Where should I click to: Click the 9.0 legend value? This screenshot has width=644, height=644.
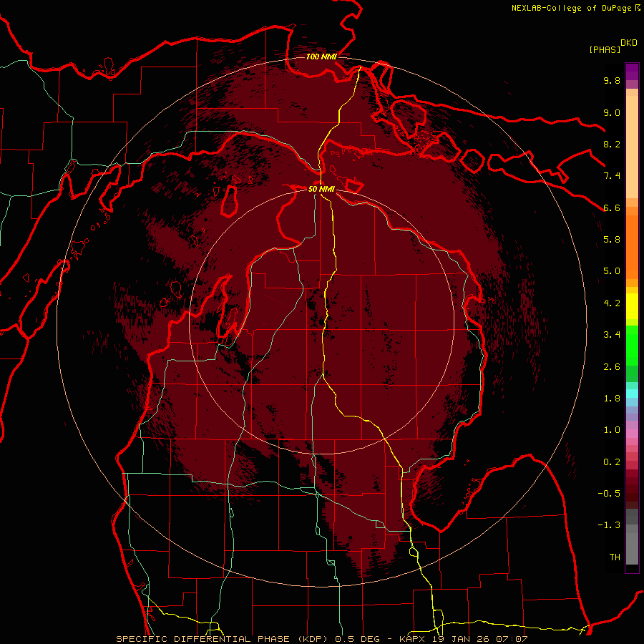click(612, 112)
